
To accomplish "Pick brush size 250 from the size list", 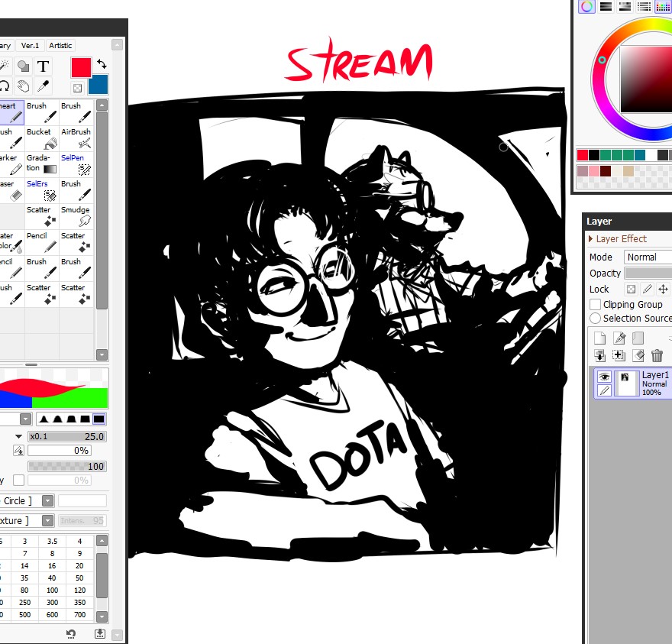I will click(25, 603).
